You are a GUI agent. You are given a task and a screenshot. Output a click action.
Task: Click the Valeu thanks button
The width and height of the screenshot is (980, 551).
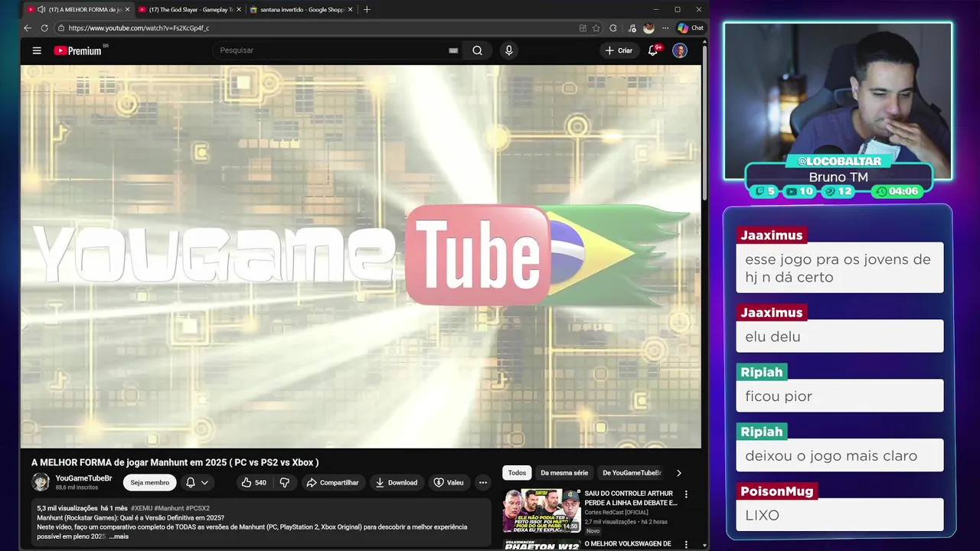point(449,483)
